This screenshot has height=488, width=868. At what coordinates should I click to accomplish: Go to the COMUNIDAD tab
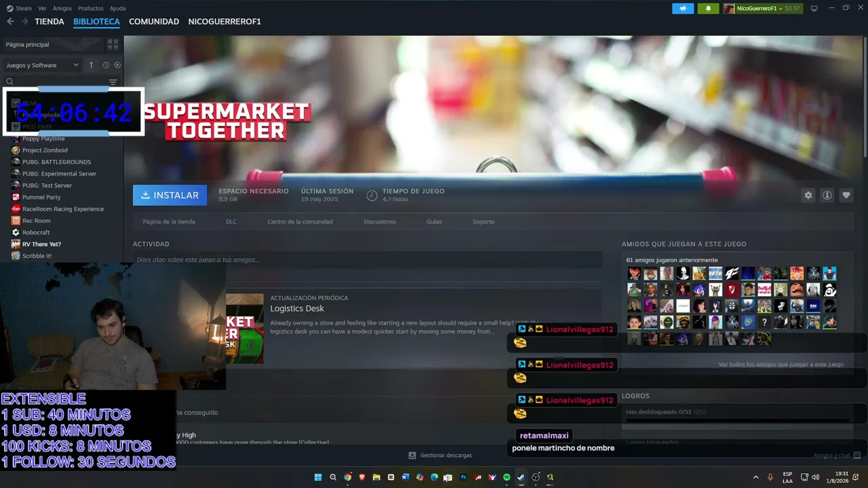click(154, 22)
